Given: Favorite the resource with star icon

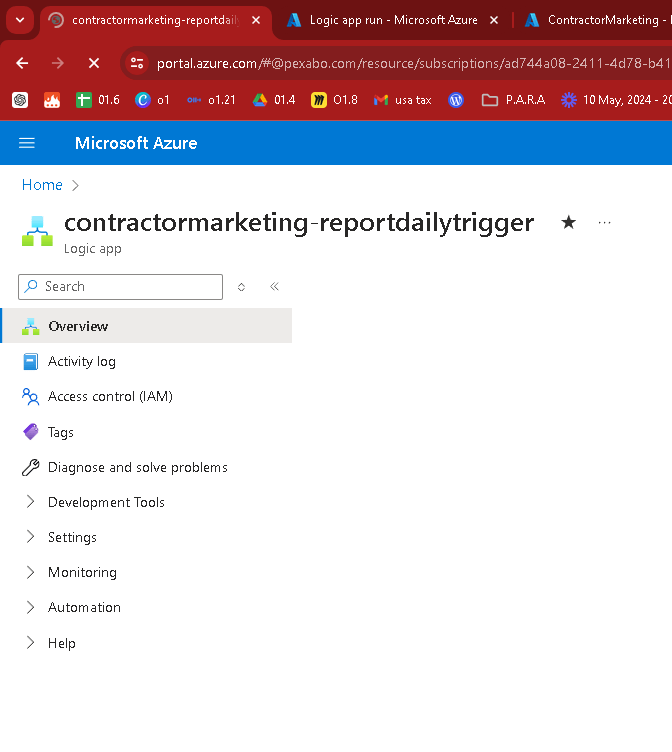Looking at the screenshot, I should [568, 222].
